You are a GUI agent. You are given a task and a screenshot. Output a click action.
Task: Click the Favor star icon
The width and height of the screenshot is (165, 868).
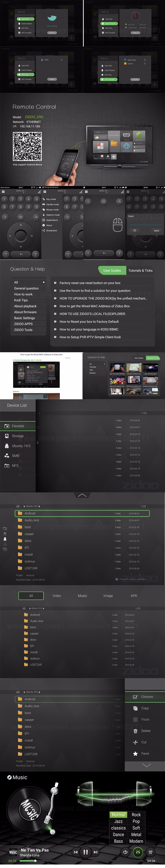(x=135, y=753)
